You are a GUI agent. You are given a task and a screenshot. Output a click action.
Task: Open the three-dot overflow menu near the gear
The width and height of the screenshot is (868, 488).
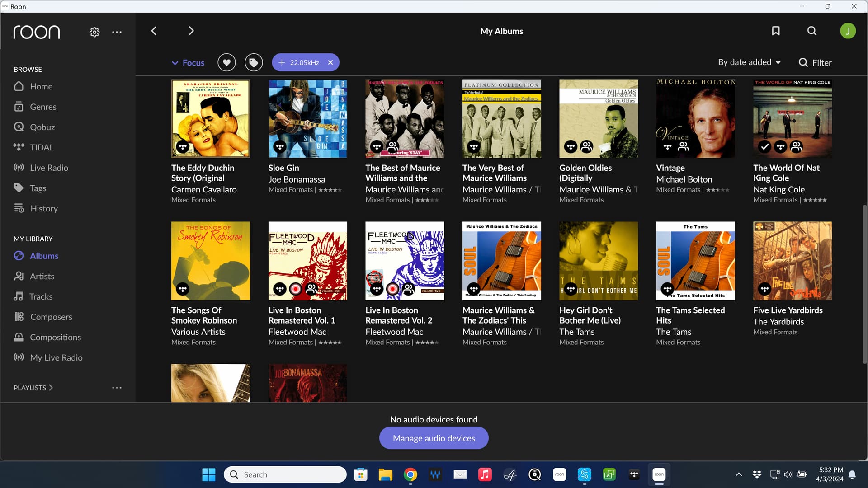(117, 32)
